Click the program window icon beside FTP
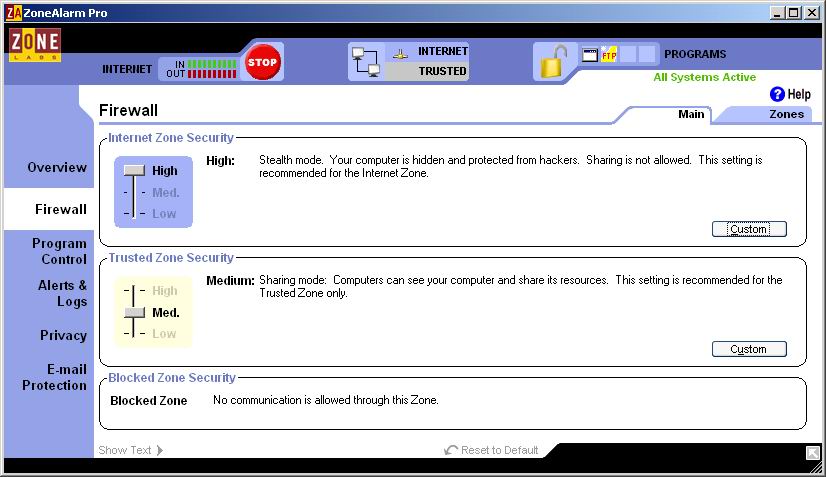This screenshot has height=477, width=826. (x=590, y=54)
